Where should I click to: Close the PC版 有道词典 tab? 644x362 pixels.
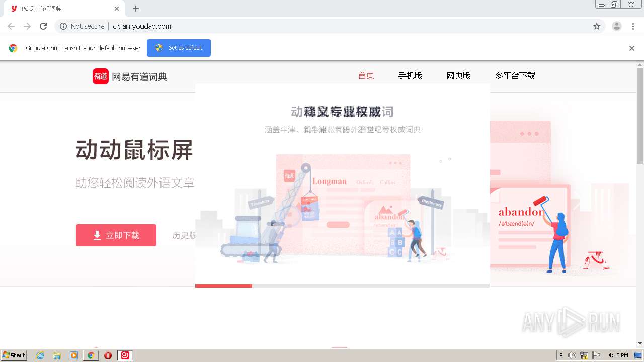click(117, 9)
